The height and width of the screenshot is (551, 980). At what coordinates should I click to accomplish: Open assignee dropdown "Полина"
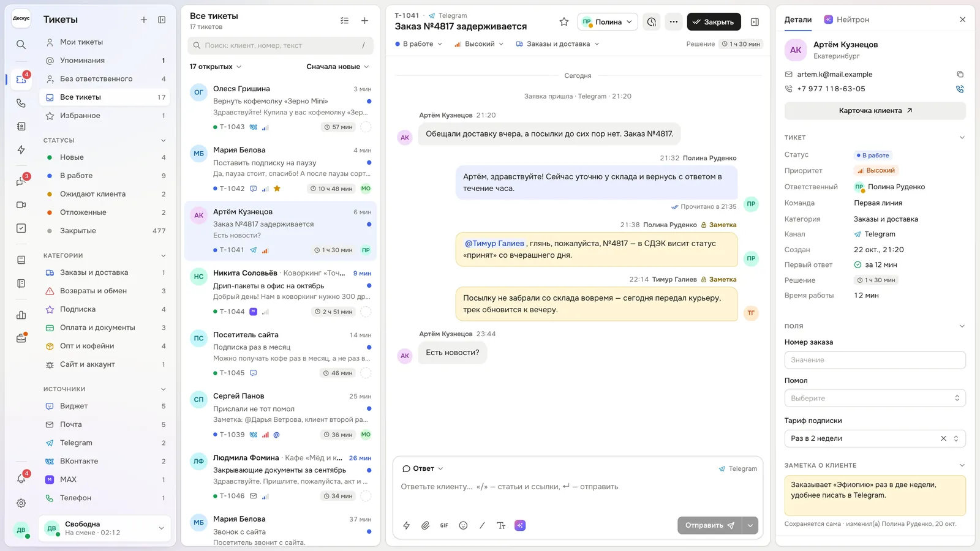tap(608, 22)
